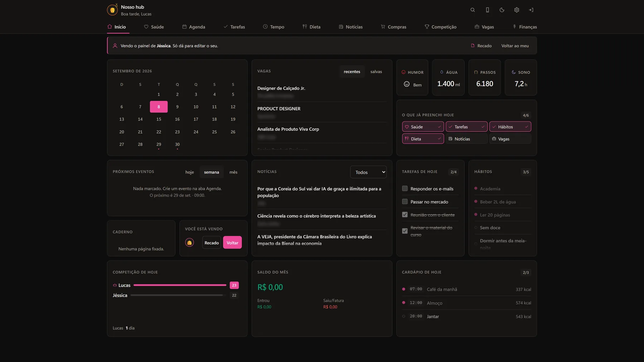
Task: Expand the Dieta filled-in chip
Action: 423,139
